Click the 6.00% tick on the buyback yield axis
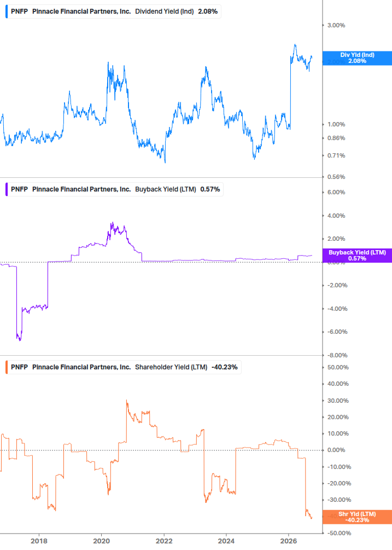This screenshot has height=550, width=392. pos(336,192)
